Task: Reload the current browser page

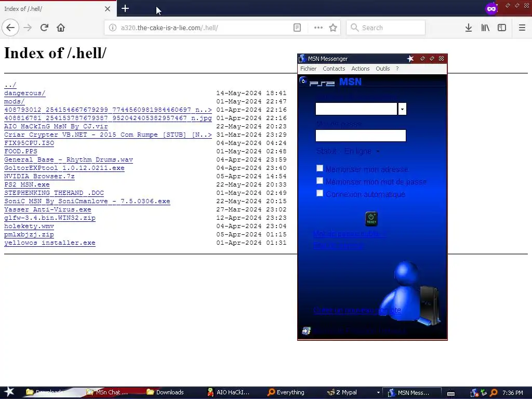Action: coord(44,28)
